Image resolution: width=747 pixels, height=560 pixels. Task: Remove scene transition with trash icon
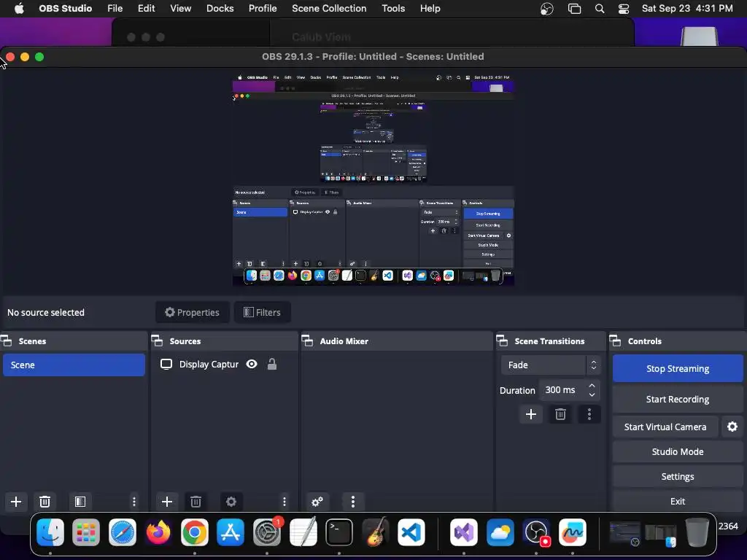click(x=560, y=414)
